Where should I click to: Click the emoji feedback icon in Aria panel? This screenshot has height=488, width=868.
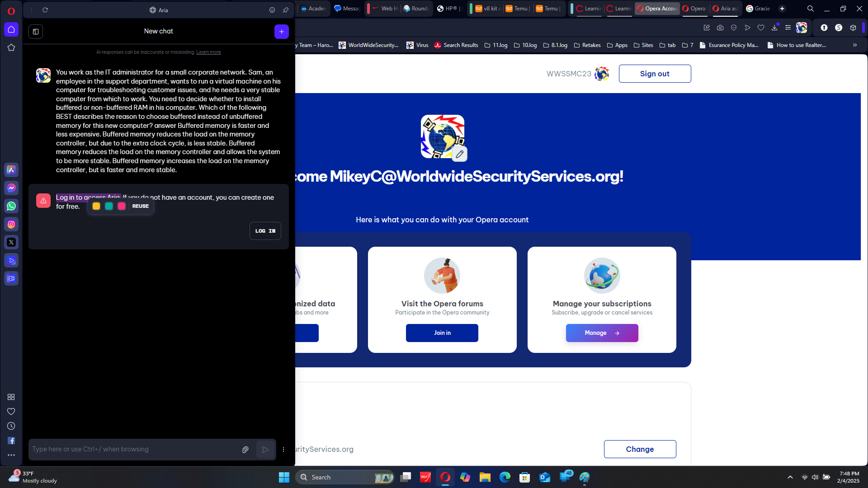click(x=272, y=10)
